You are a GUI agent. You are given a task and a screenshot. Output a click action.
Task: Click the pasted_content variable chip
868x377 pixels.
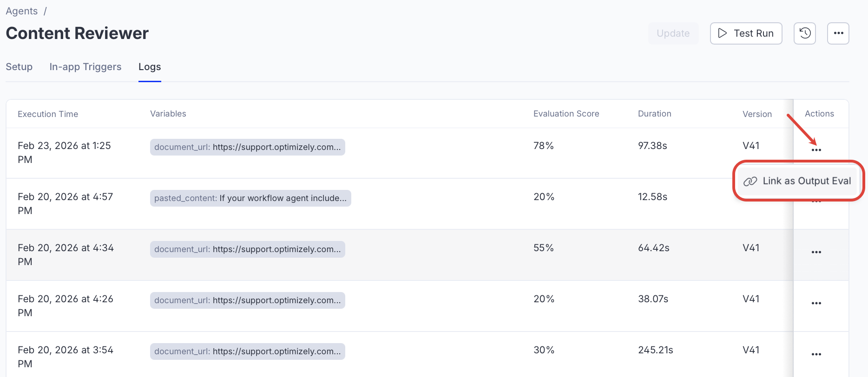[x=250, y=198]
